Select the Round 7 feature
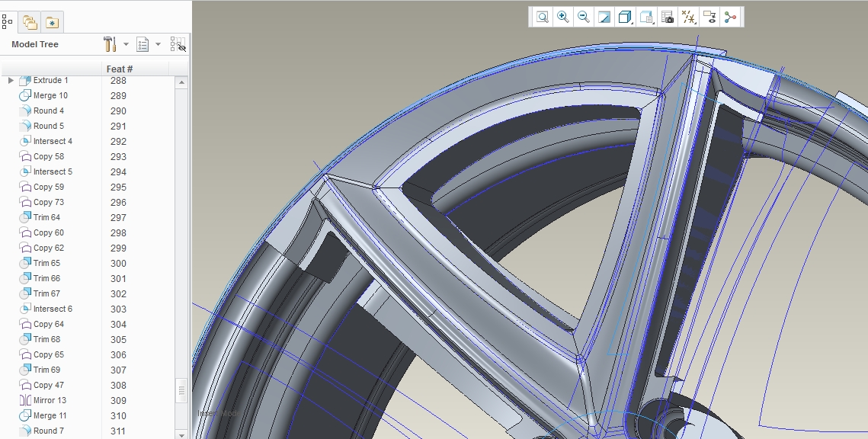Viewport: 868px width, 439px height. pos(49,430)
